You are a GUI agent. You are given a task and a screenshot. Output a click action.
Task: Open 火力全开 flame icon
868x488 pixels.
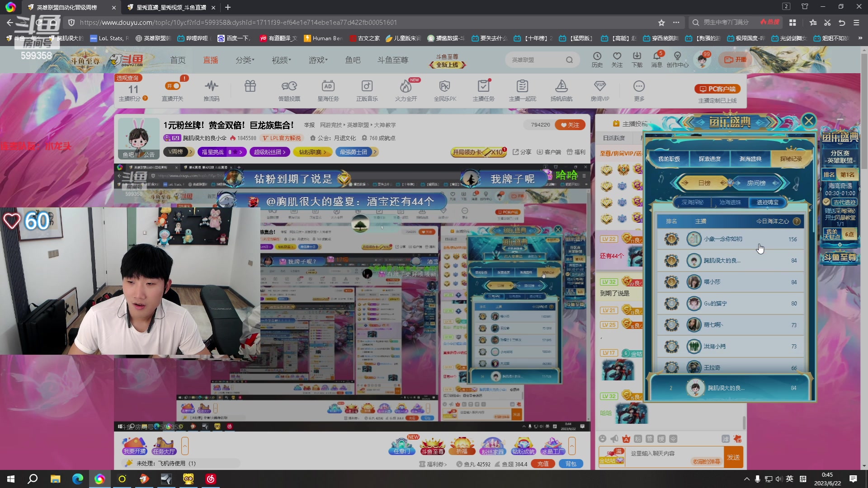406,90
